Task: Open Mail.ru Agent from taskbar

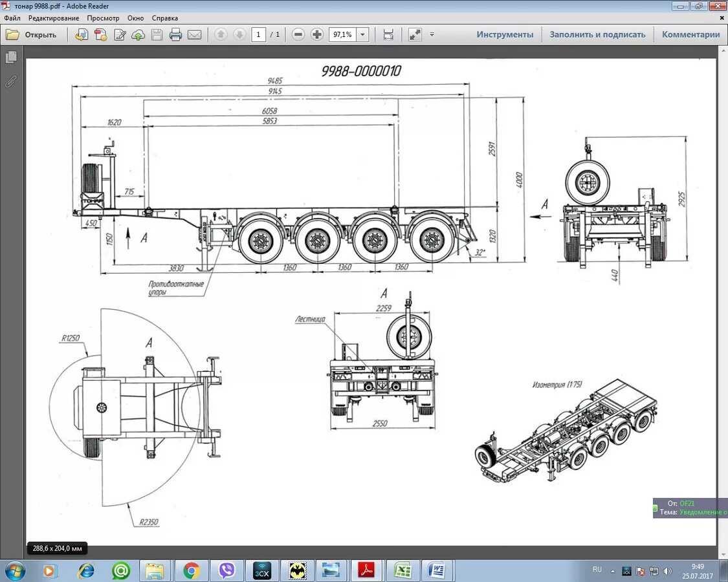Action: tap(121, 570)
